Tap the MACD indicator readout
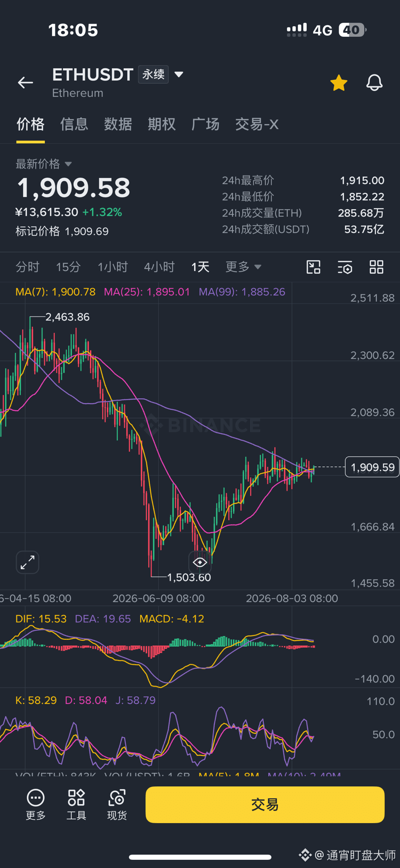The height and width of the screenshot is (868, 400). pyautogui.click(x=171, y=619)
